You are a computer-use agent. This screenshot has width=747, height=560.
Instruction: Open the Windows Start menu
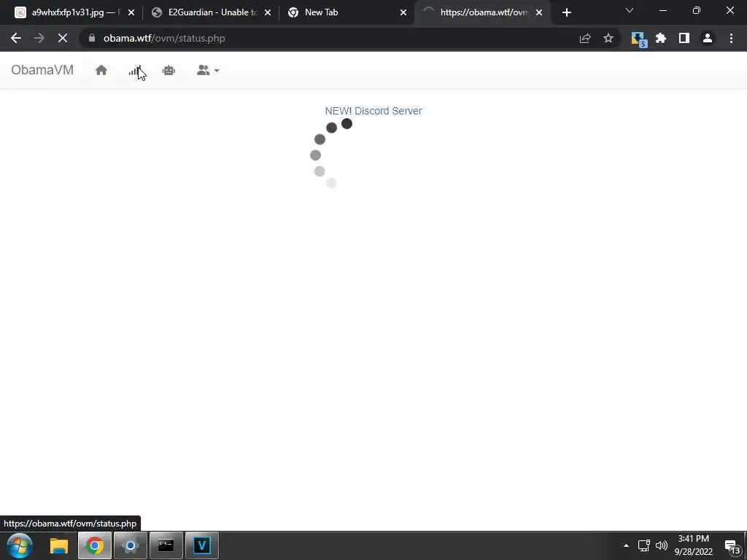(x=20, y=545)
